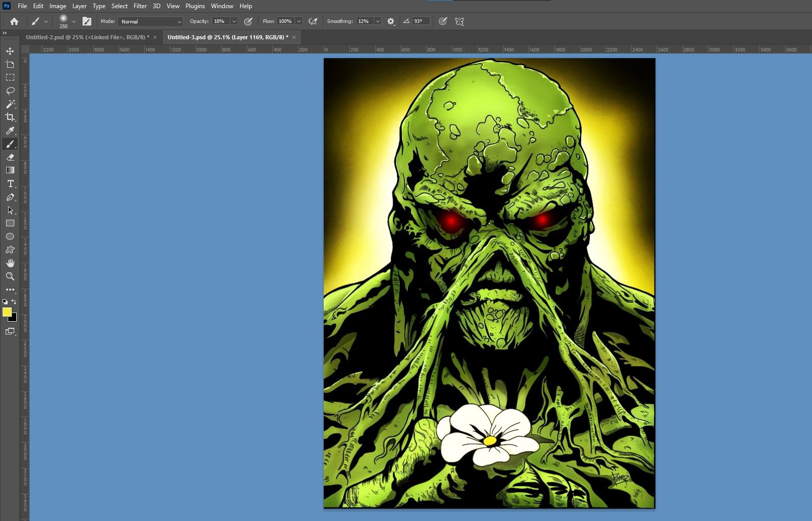The height and width of the screenshot is (521, 812).
Task: Enable airbrush-style build-up effects
Action: (313, 21)
